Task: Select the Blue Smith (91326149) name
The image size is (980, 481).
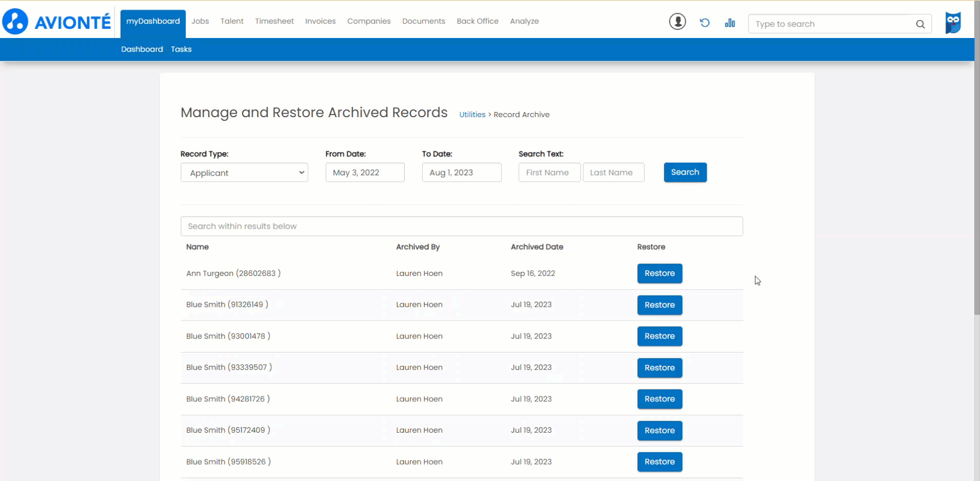Action: tap(227, 305)
